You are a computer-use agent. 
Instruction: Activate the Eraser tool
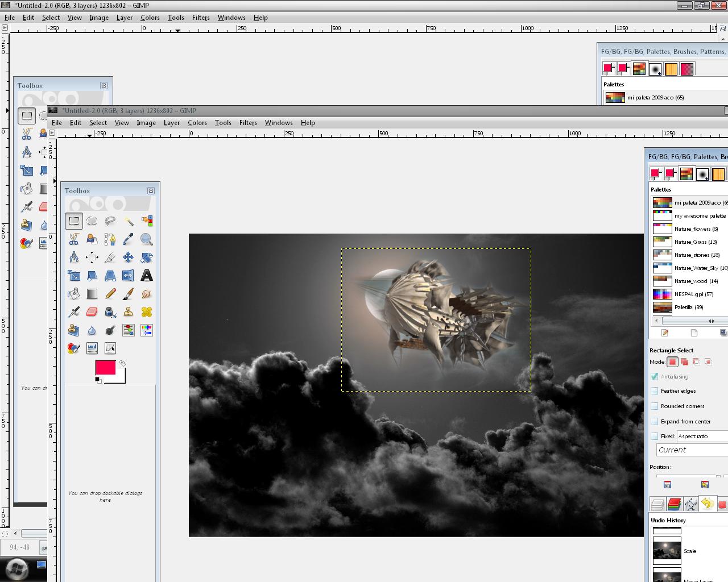[92, 312]
